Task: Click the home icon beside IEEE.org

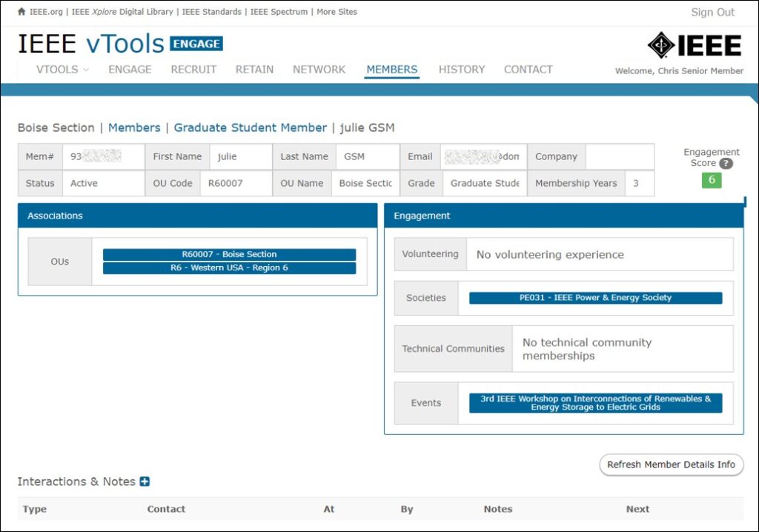Action: (x=20, y=11)
